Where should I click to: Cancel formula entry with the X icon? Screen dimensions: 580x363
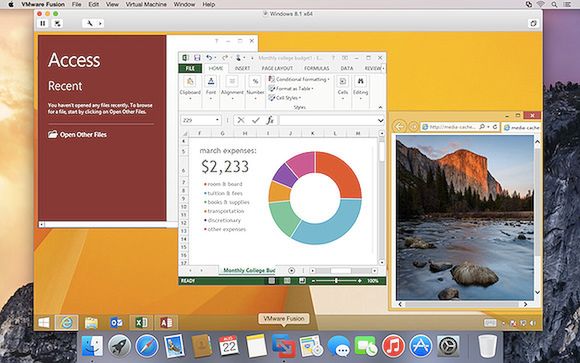[241, 120]
